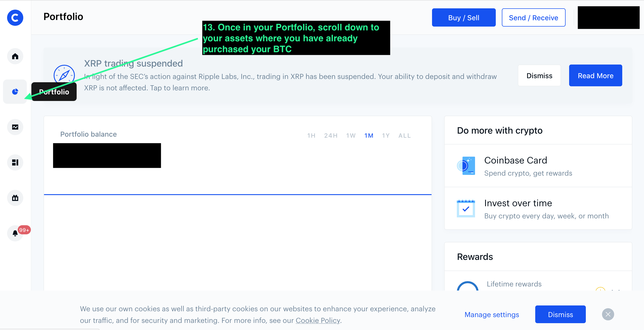Image resolution: width=644 pixels, height=330 pixels.
Task: Click 'Spend crypto, get rewards' text
Action: 528,173
